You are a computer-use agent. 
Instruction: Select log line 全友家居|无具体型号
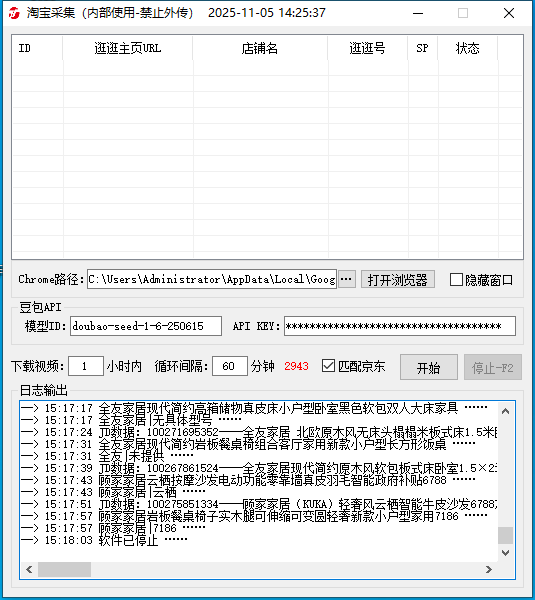click(131, 421)
